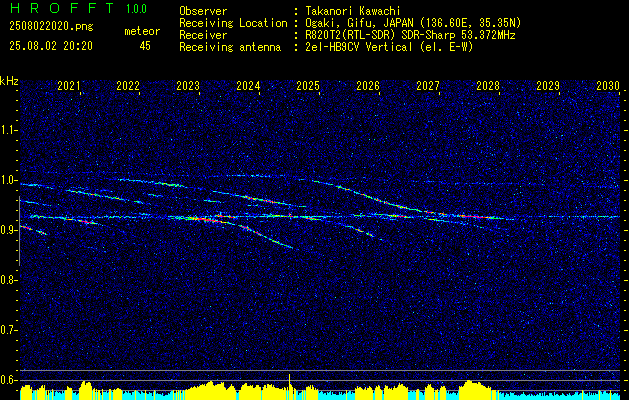Image resolution: width=629 pixels, height=400 pixels.
Task: Click the version number 1.0.0
Action: click(136, 9)
